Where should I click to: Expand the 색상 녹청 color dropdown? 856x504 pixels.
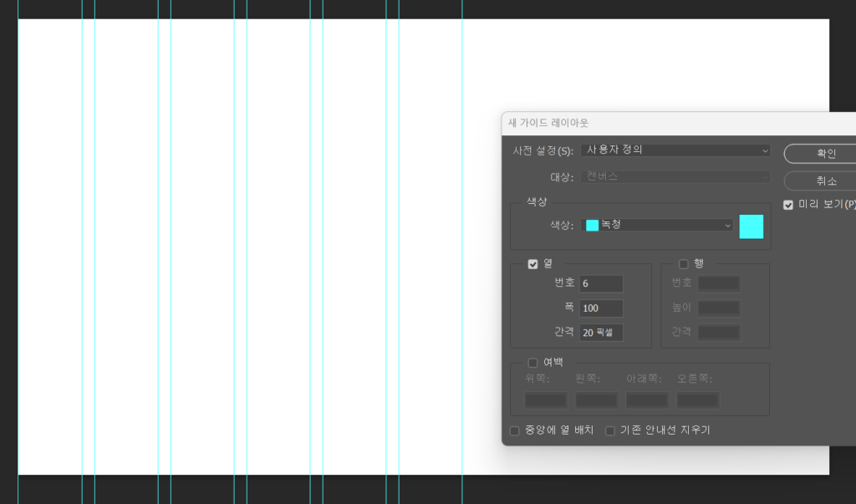658,225
